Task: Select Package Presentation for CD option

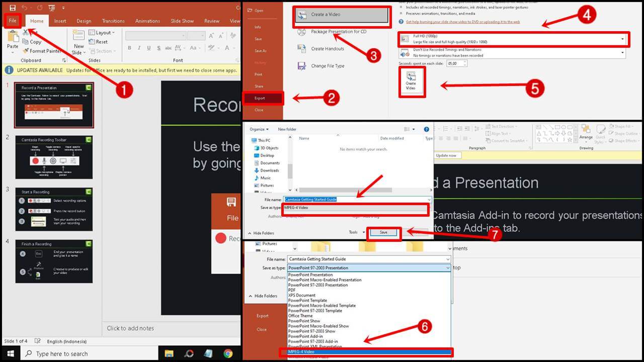Action: [x=332, y=32]
